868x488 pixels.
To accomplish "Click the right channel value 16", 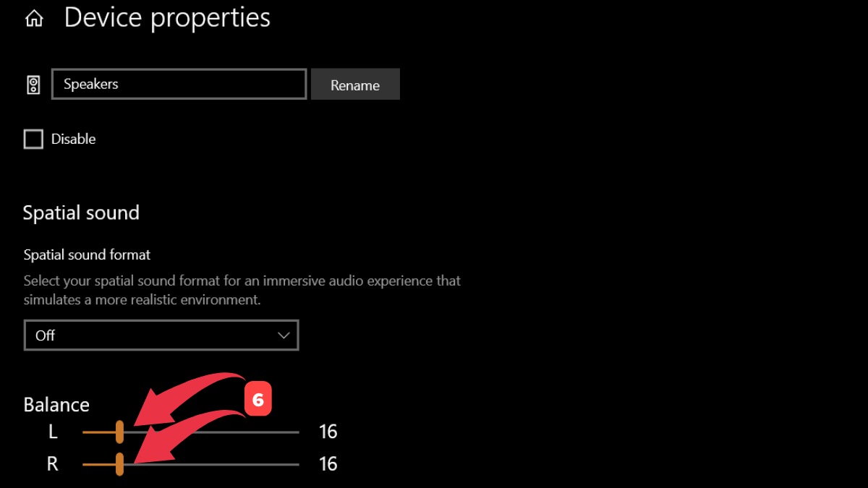I will tap(328, 464).
